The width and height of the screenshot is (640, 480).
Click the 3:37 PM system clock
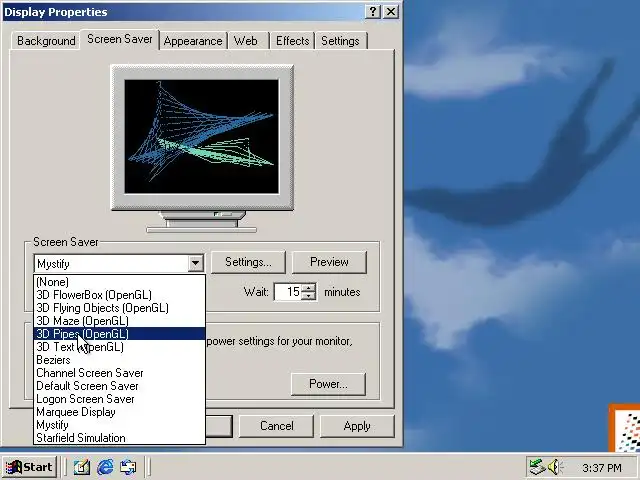[x=602, y=467]
